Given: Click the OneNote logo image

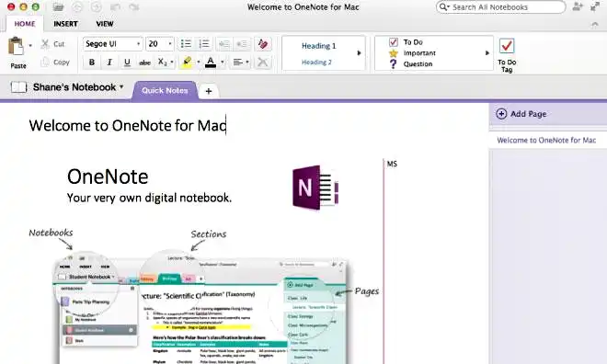Looking at the screenshot, I should 315,188.
